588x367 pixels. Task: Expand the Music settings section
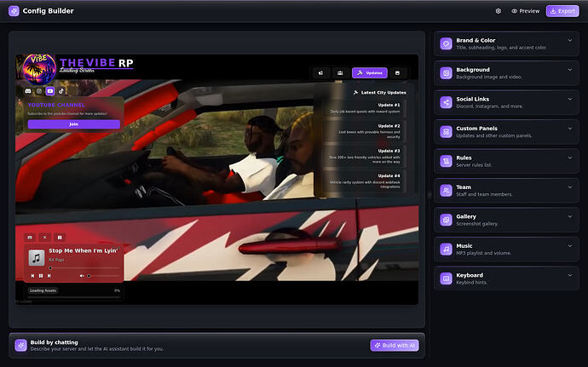click(506, 249)
